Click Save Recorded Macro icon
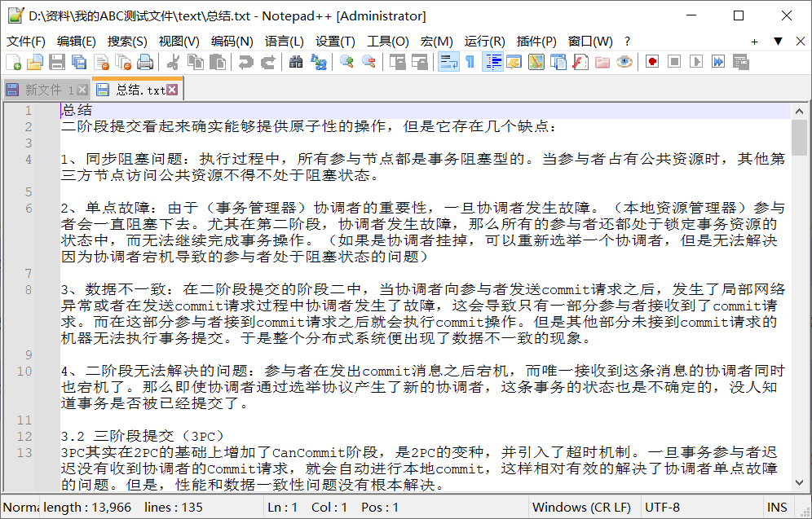 click(741, 62)
